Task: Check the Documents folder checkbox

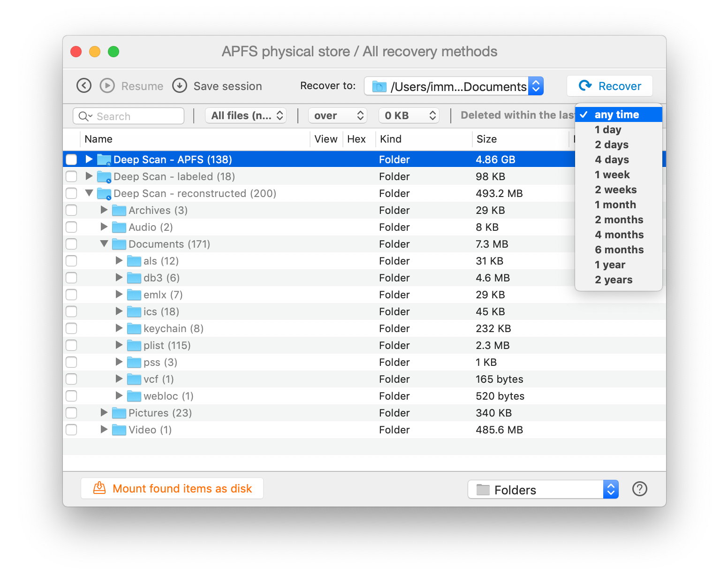Action: click(71, 244)
